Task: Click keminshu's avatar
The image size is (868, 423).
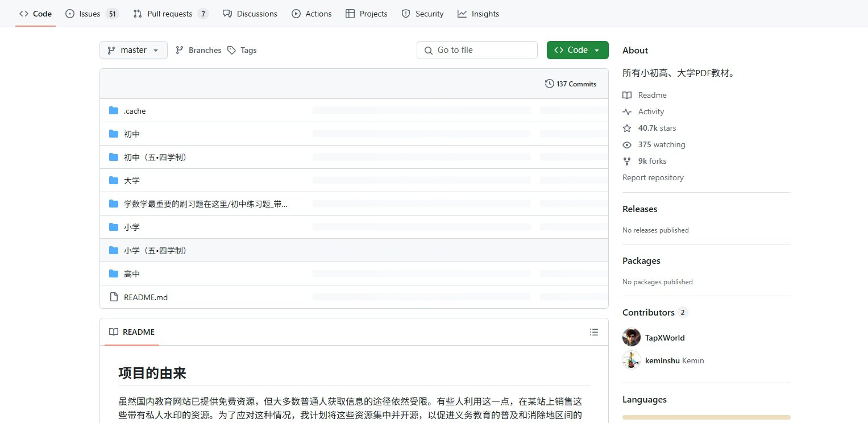Action: [x=632, y=360]
